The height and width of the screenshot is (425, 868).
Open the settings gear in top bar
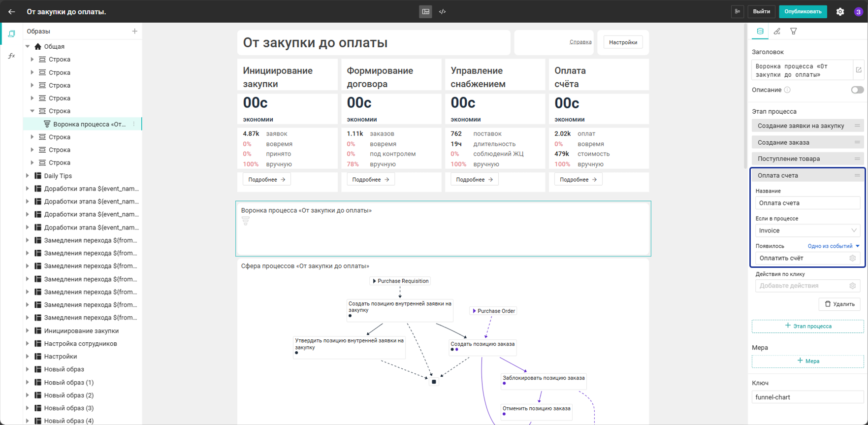click(x=840, y=11)
